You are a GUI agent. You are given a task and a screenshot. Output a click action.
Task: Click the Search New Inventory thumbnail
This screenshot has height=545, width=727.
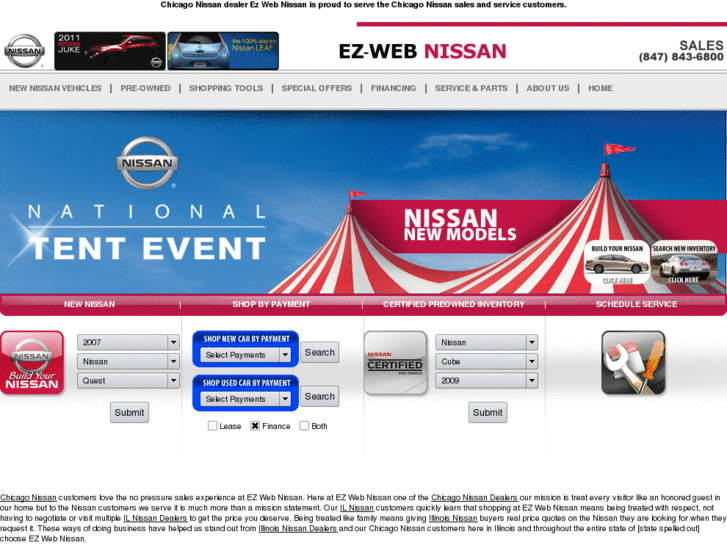pyautogui.click(x=684, y=263)
